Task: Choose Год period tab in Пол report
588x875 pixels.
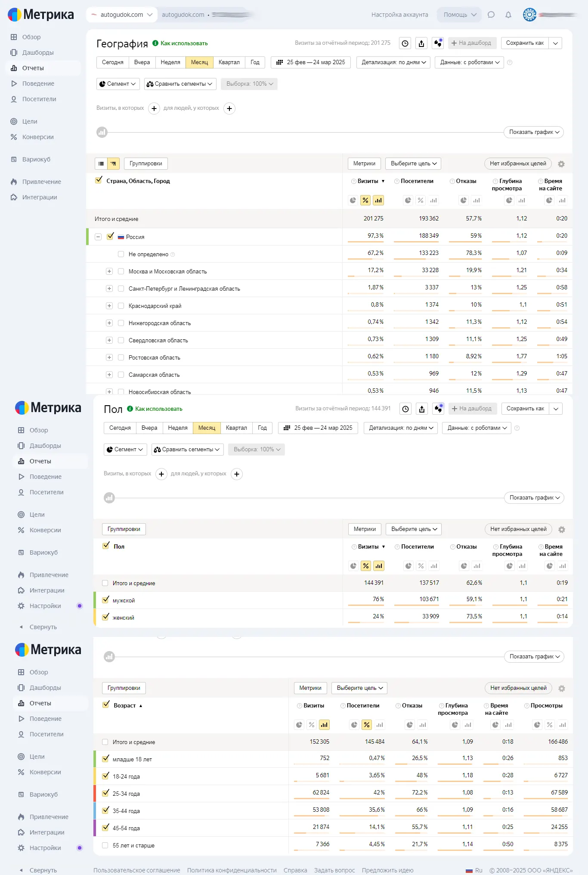Action: (x=262, y=428)
